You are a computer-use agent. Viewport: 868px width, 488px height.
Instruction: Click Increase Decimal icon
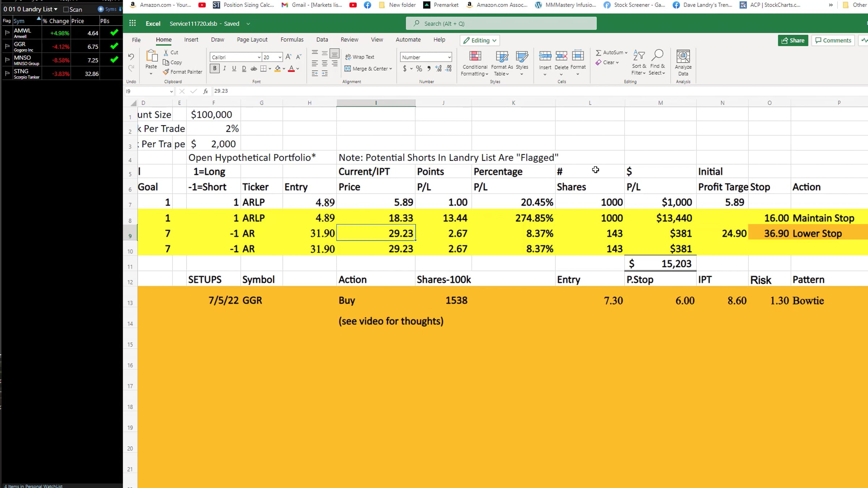point(438,68)
